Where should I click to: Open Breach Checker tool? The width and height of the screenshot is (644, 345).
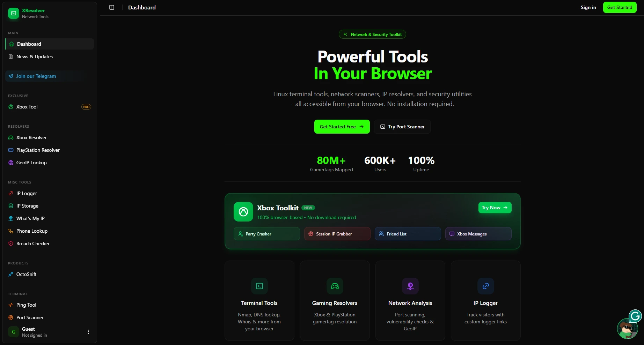tap(50, 243)
